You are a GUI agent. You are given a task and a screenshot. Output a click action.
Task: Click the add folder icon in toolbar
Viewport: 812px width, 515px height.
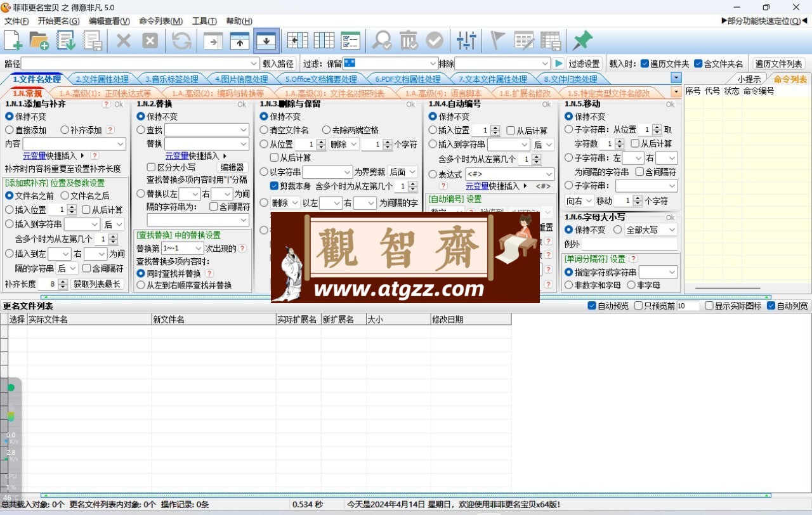pos(39,41)
